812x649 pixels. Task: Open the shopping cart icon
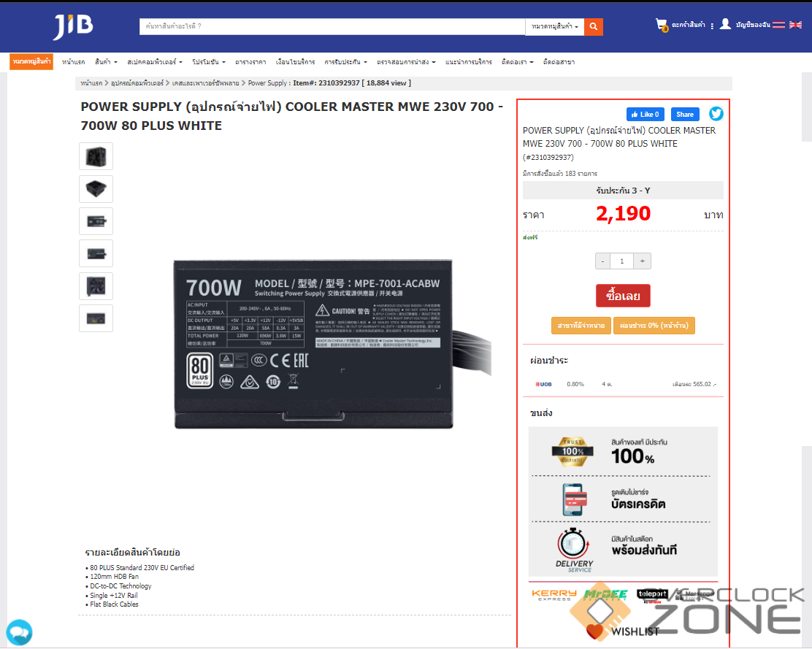coord(662,25)
